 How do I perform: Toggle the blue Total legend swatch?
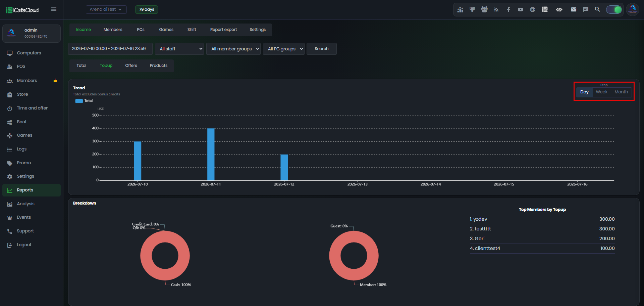click(79, 101)
